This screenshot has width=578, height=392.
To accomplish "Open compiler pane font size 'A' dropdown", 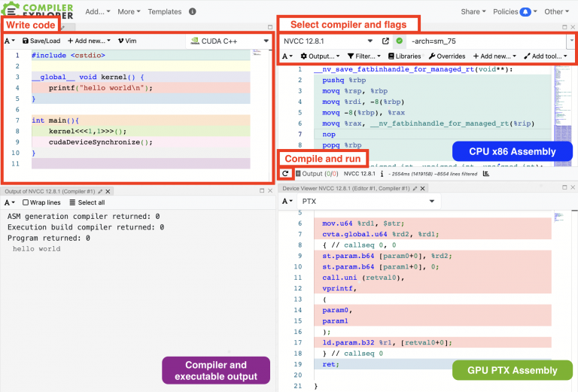I will (x=287, y=56).
